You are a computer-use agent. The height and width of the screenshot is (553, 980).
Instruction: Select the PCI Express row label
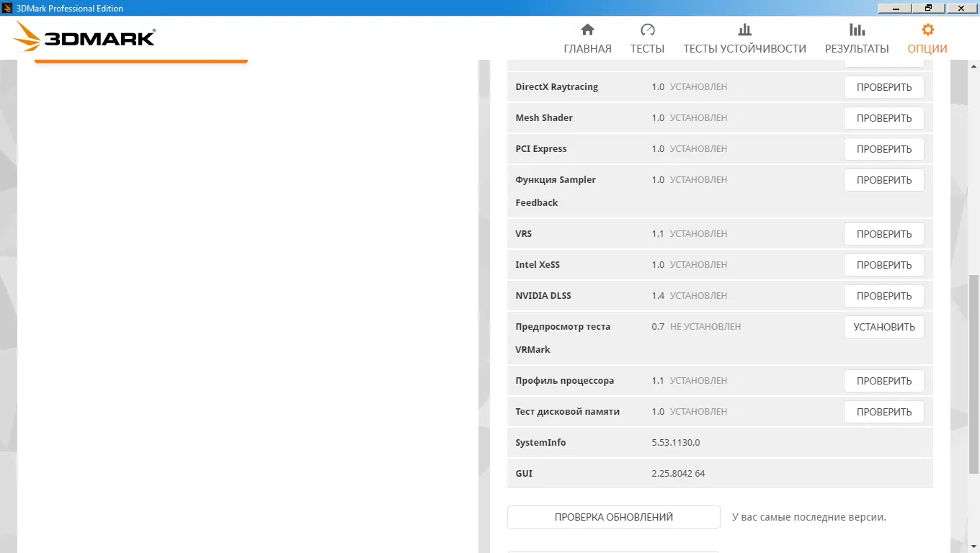point(541,149)
